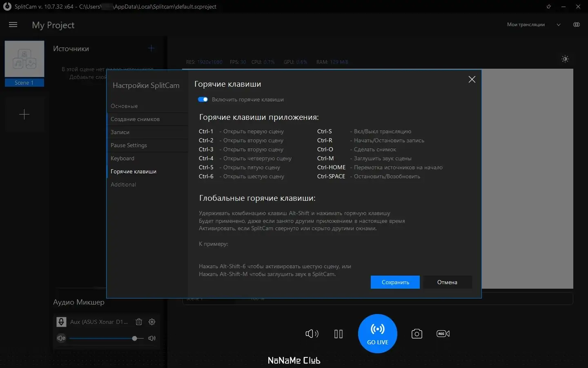Add a new source with the plus icon

(151, 48)
